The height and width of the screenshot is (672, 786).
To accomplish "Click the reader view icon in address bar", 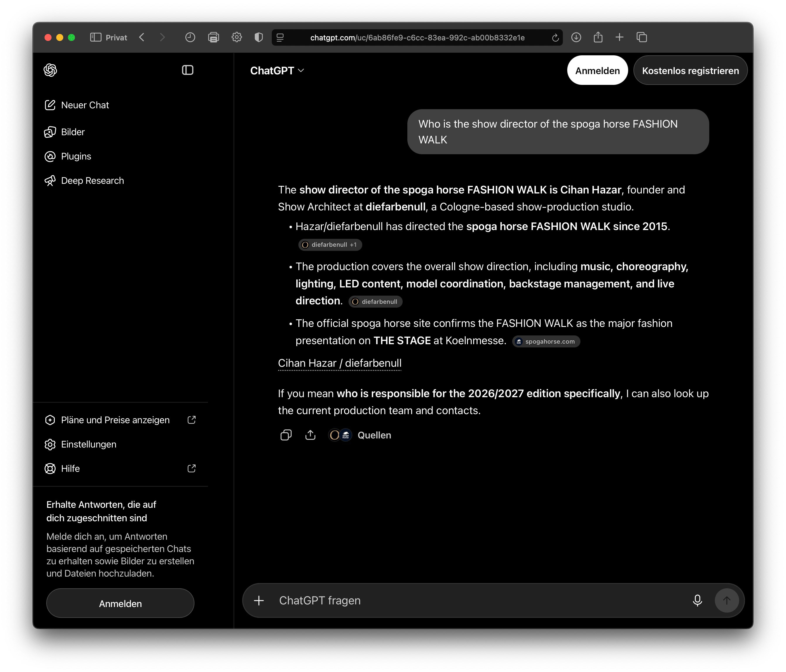I will point(280,37).
